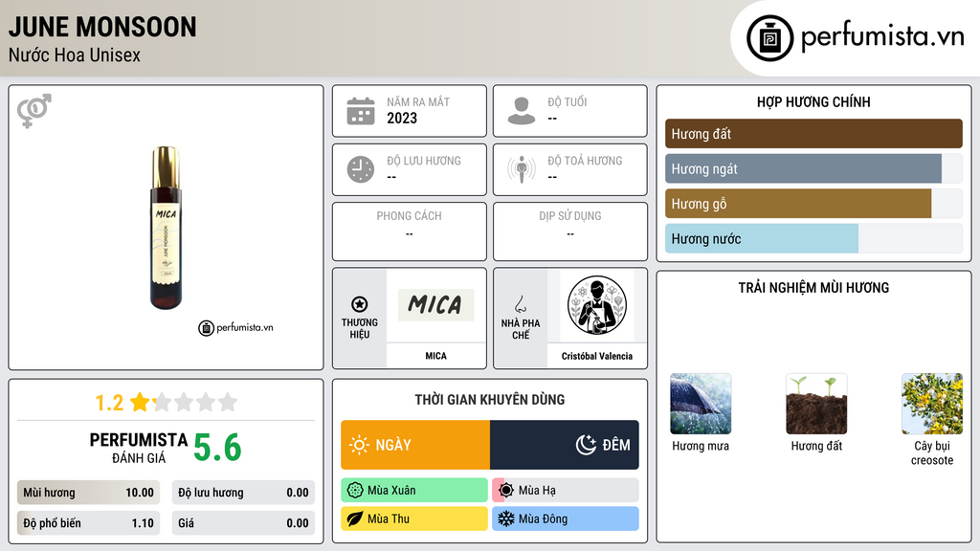Open the Hương mưa umbrella thumbnail

[701, 404]
